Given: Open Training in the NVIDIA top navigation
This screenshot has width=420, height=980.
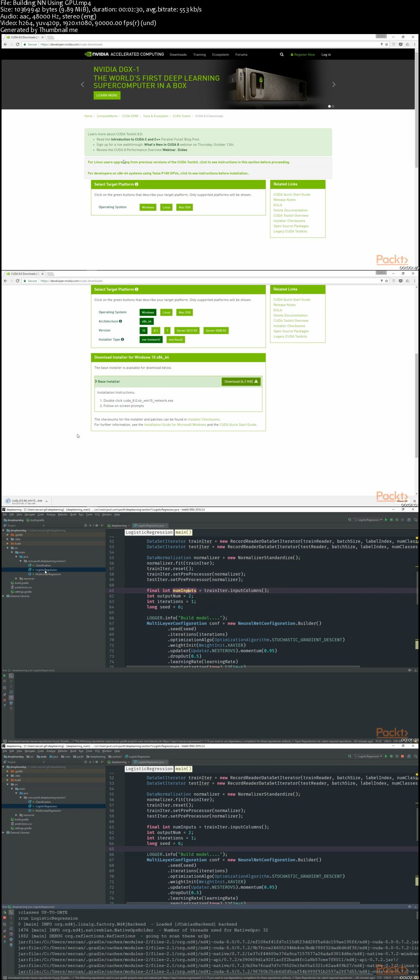Looking at the screenshot, I should click(199, 55).
